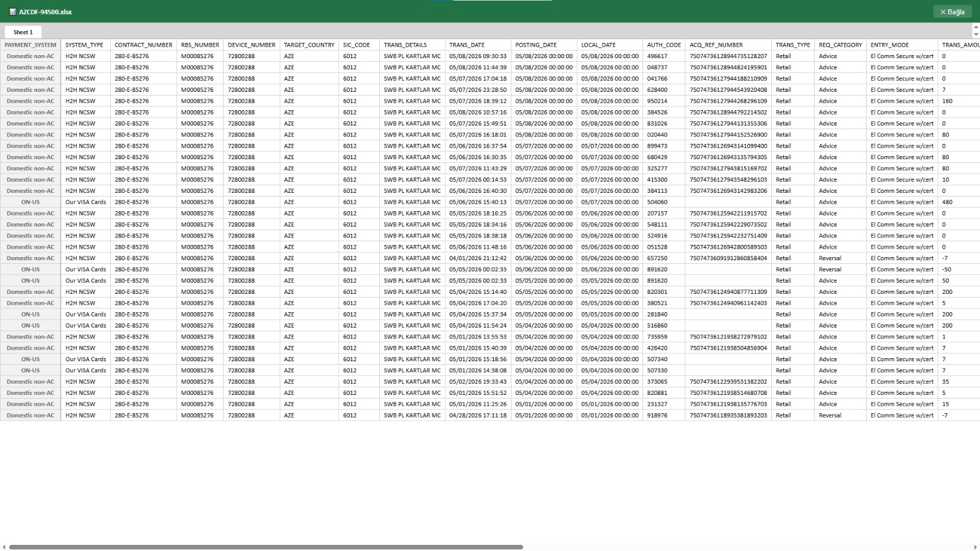This screenshot has height=551, width=980.
Task: Select auth code cell 820301
Action: (x=664, y=292)
